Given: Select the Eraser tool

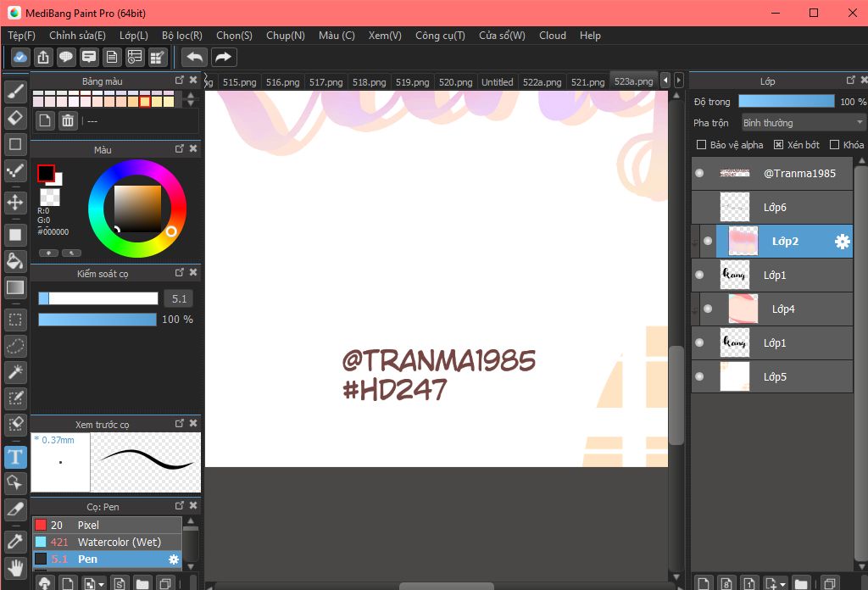Looking at the screenshot, I should coord(15,118).
